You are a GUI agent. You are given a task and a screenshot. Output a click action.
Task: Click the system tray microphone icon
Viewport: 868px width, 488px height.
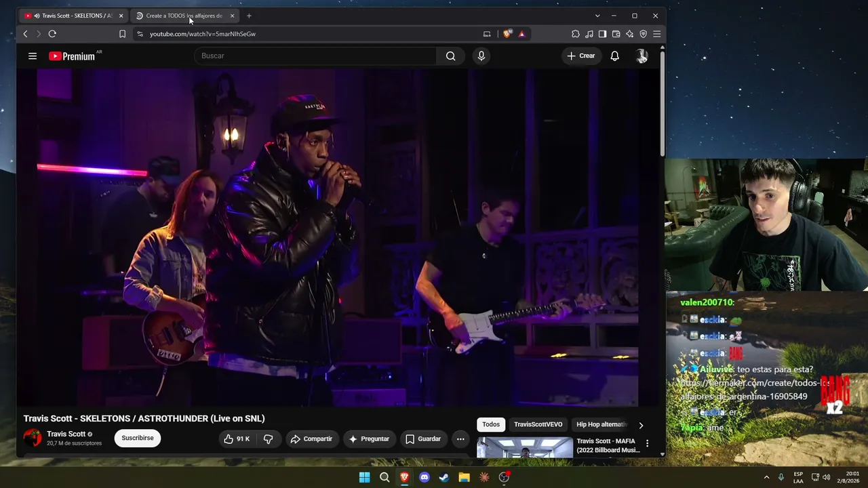point(781,477)
